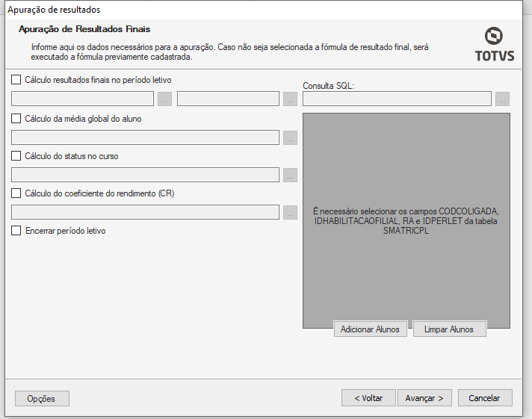The image size is (532, 419).
Task: Cancel the wizard with Cancelar
Action: [484, 398]
